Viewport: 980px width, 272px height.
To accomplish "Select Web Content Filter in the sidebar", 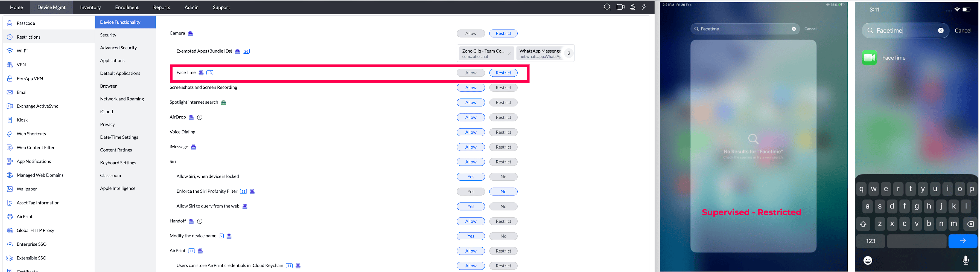I will (49, 147).
